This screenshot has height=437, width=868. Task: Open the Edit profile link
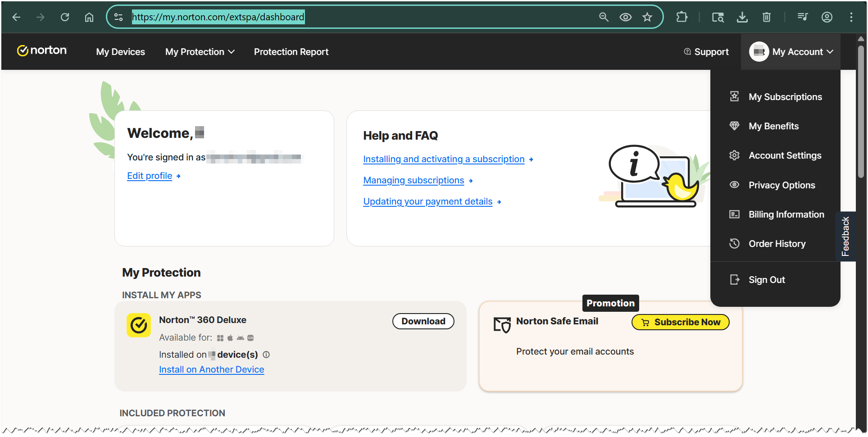pyautogui.click(x=150, y=176)
